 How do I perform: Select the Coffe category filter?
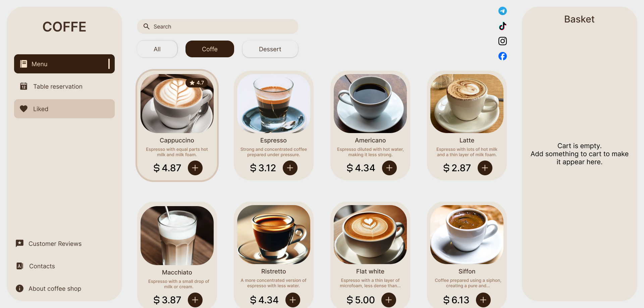point(210,49)
